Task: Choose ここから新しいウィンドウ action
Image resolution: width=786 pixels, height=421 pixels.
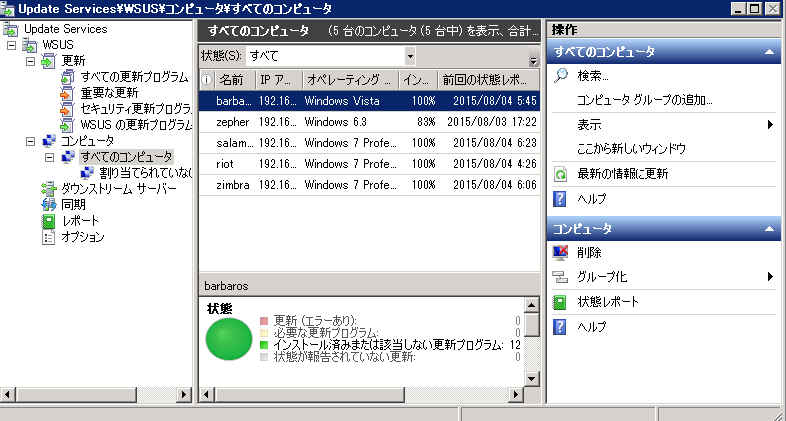Action: click(x=631, y=149)
